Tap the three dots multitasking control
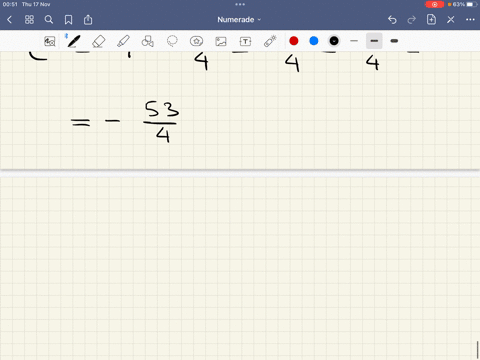The width and height of the screenshot is (480, 360). [x=240, y=4]
